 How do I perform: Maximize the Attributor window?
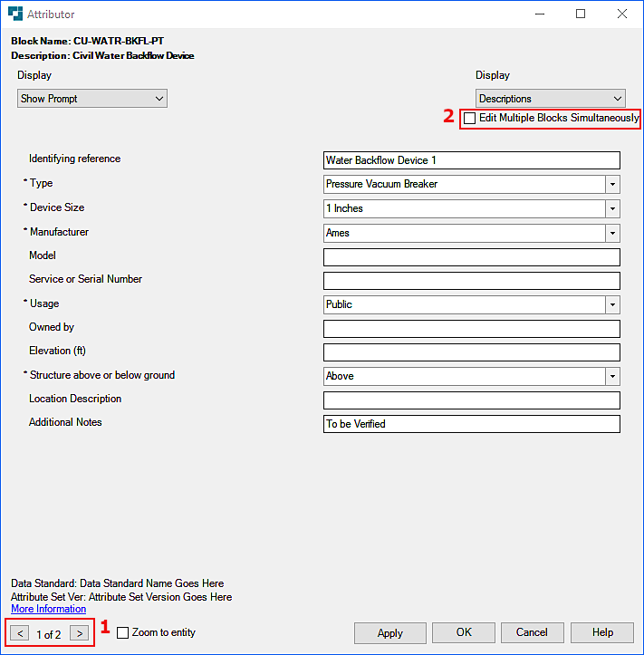(580, 14)
